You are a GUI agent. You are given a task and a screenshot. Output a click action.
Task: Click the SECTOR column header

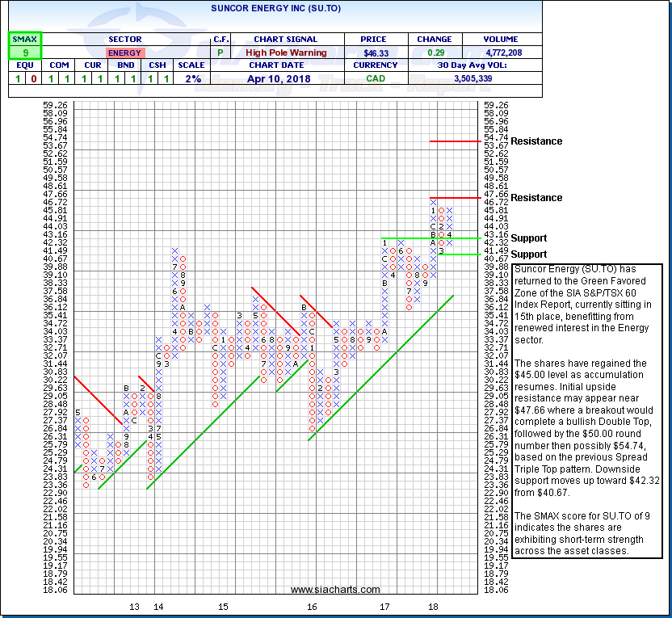coord(124,39)
